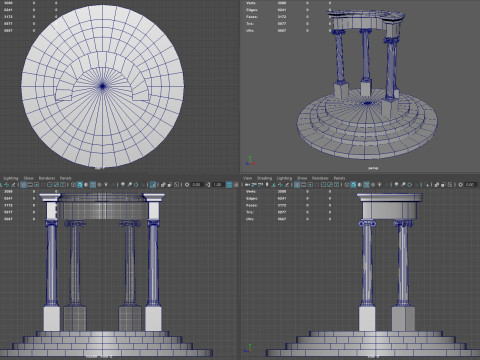
Task: Open Renderer menu in side view panel
Action: pyautogui.click(x=320, y=178)
